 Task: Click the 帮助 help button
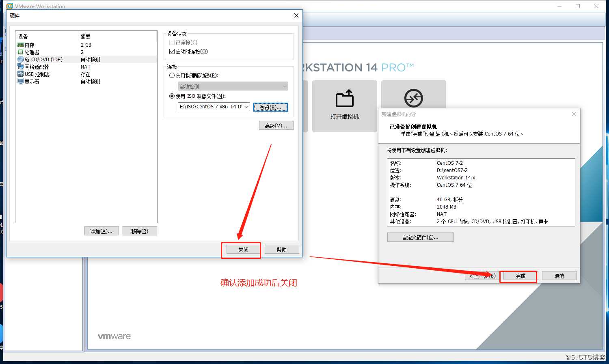(x=281, y=250)
